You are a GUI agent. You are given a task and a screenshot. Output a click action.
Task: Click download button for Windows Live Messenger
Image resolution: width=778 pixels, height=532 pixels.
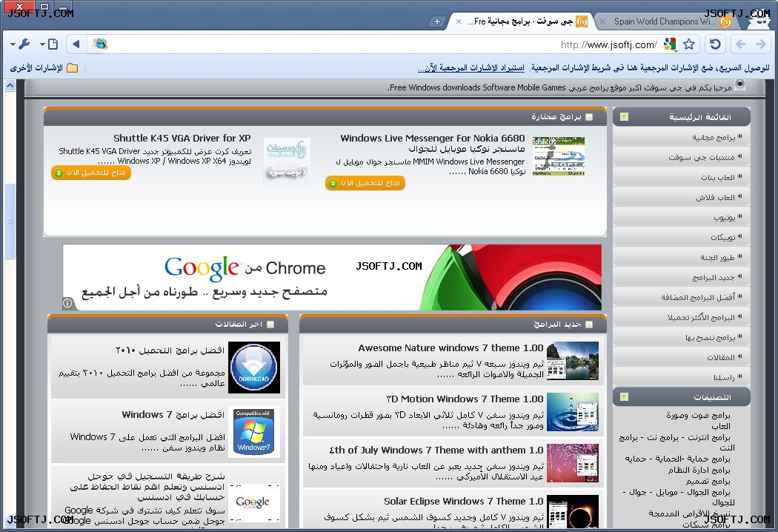[365, 182]
